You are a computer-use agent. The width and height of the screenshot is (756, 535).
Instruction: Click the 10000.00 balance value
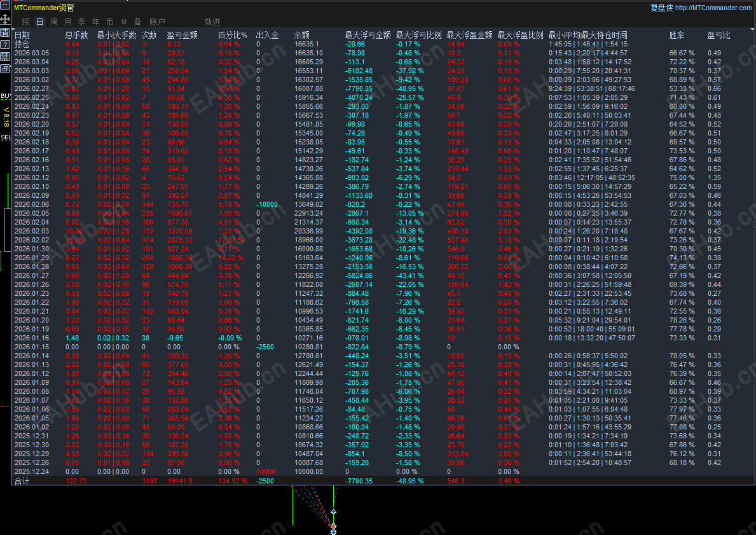point(308,472)
